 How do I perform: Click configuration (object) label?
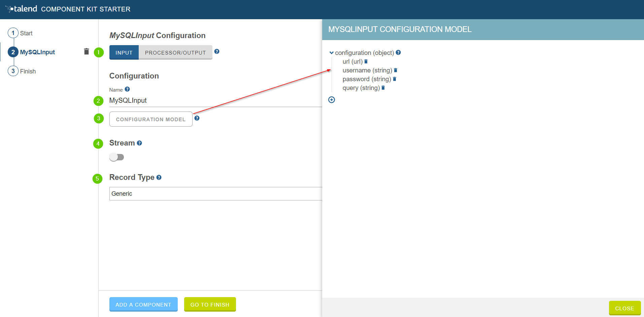(x=365, y=53)
